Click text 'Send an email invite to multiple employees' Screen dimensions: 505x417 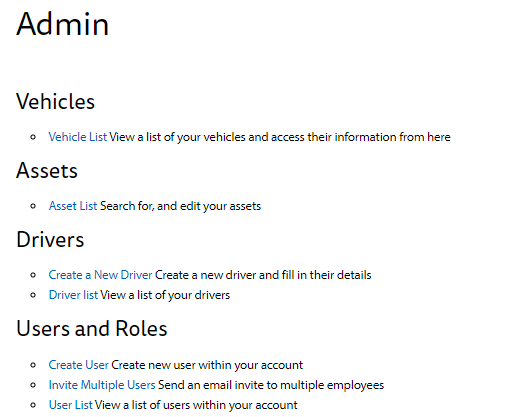tap(271, 385)
